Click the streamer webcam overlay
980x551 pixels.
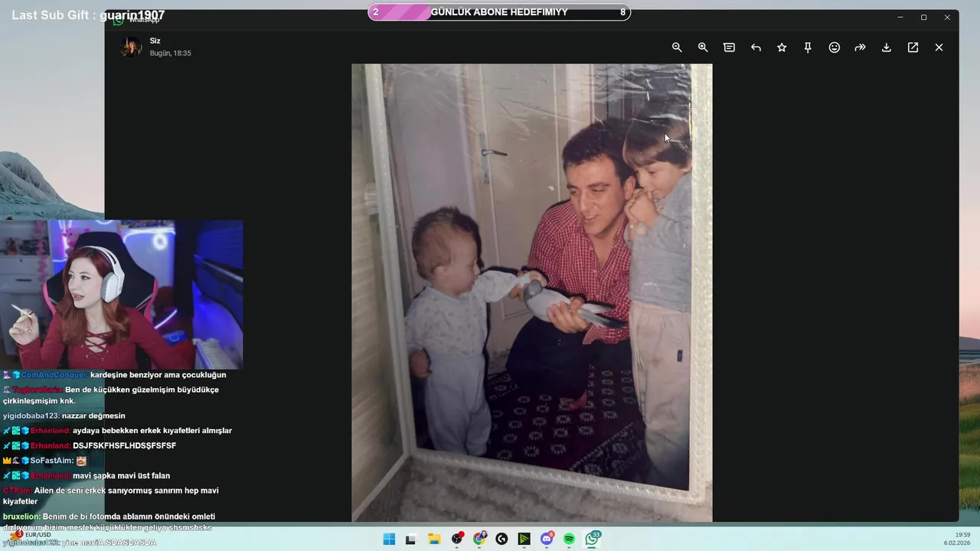point(122,295)
